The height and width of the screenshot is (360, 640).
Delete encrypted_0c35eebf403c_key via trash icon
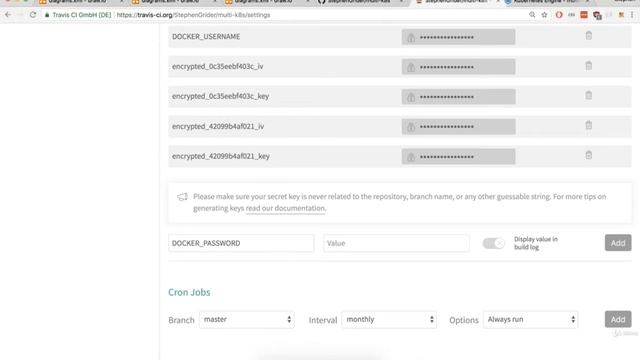pos(589,95)
